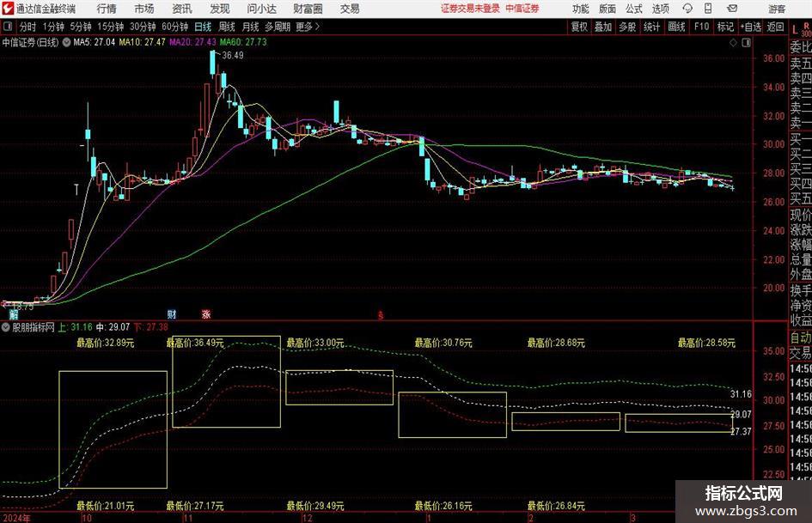Image resolution: width=812 pixels, height=523 pixels.
Task: Switch to 15分钟 chart period
Action: [x=111, y=27]
